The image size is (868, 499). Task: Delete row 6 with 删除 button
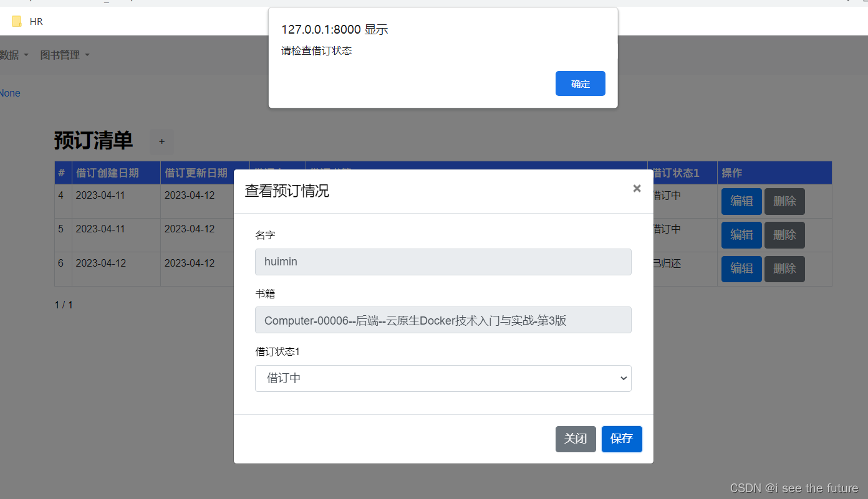coord(784,269)
